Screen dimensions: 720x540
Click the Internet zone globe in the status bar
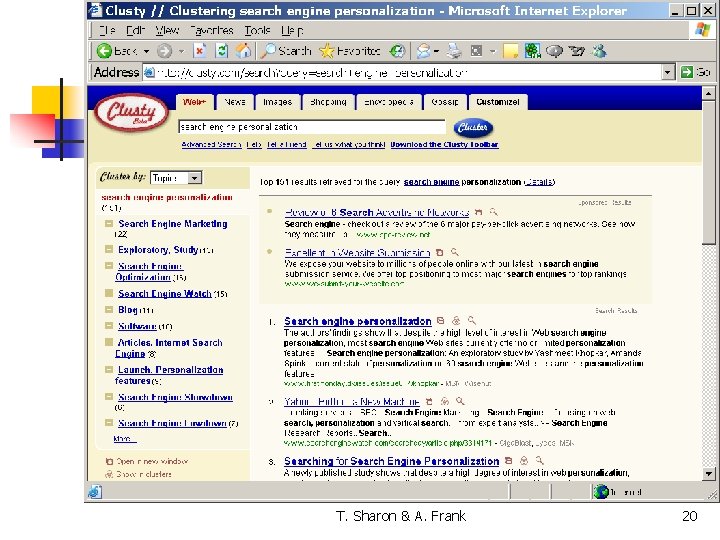click(600, 492)
